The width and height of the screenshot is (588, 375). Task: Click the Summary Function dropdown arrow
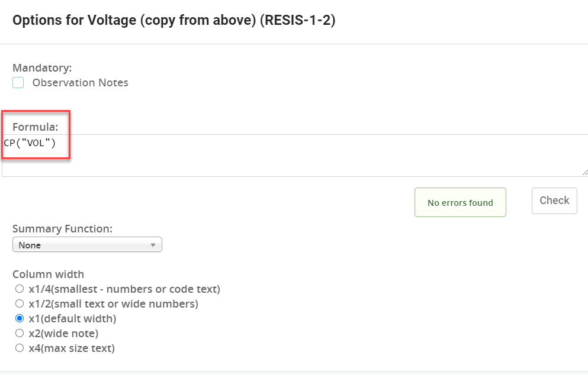(153, 245)
